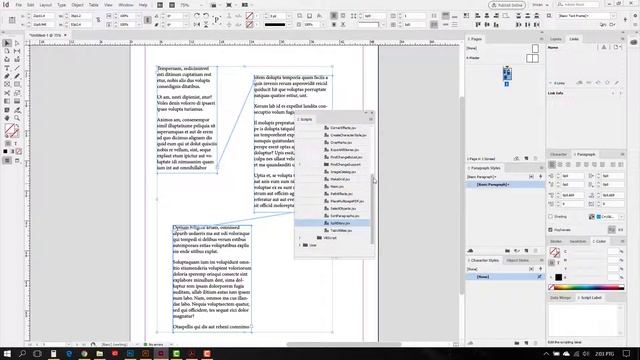640x360 pixels.
Task: Click the Adobe Stock search field
Action: pos(578,4)
